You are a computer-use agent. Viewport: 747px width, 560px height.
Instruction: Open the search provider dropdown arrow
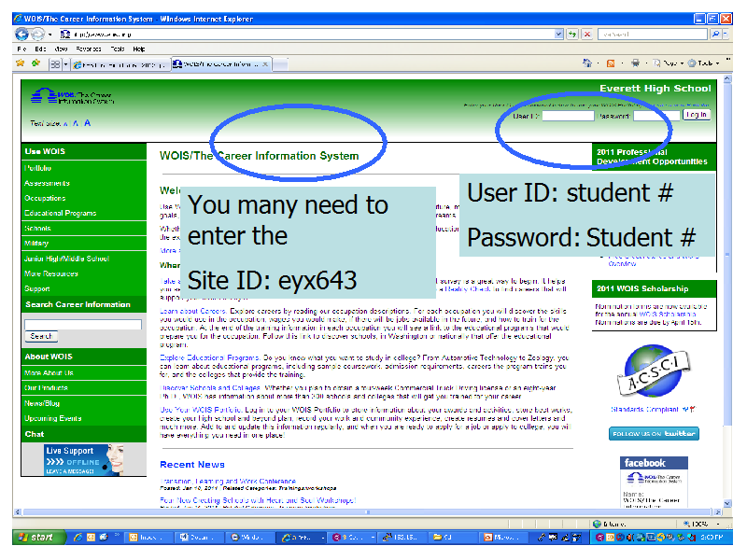click(x=726, y=35)
